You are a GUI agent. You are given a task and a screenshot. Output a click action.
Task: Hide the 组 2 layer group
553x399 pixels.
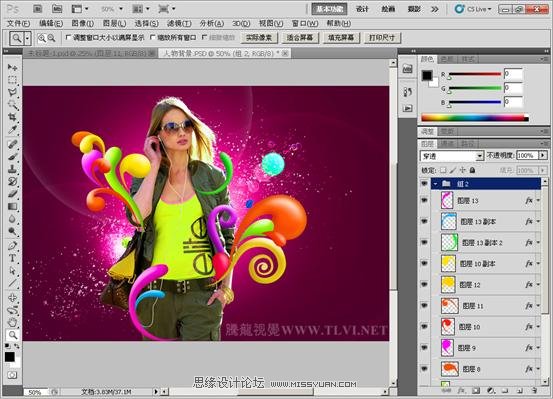[424, 183]
